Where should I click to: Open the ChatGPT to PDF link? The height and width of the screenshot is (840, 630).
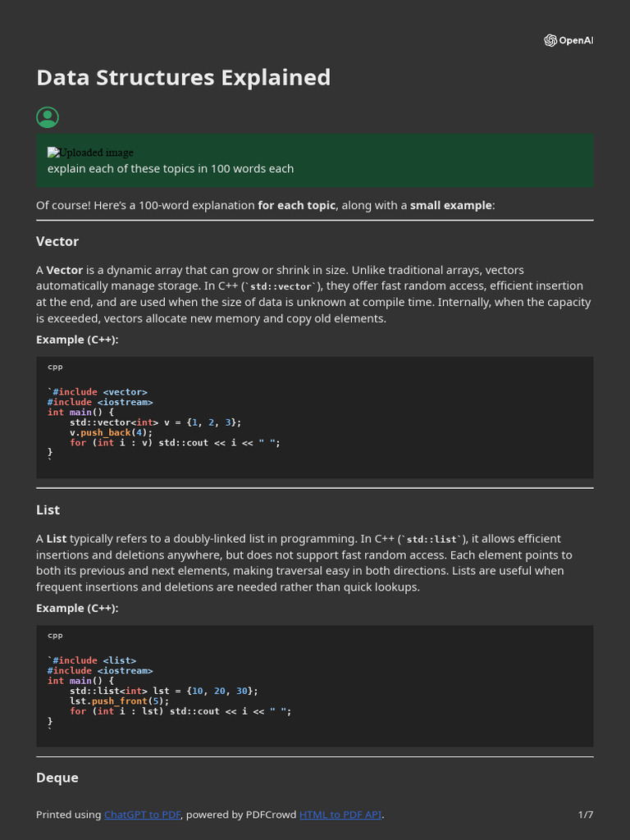click(142, 815)
